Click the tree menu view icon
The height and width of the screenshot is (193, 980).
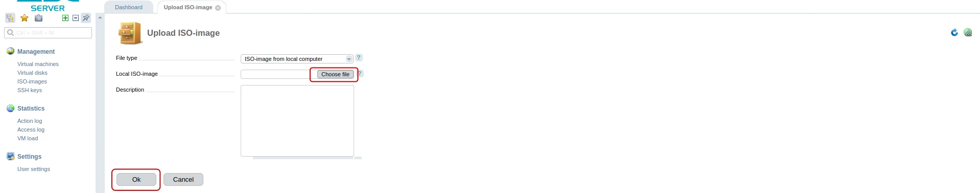[10, 18]
